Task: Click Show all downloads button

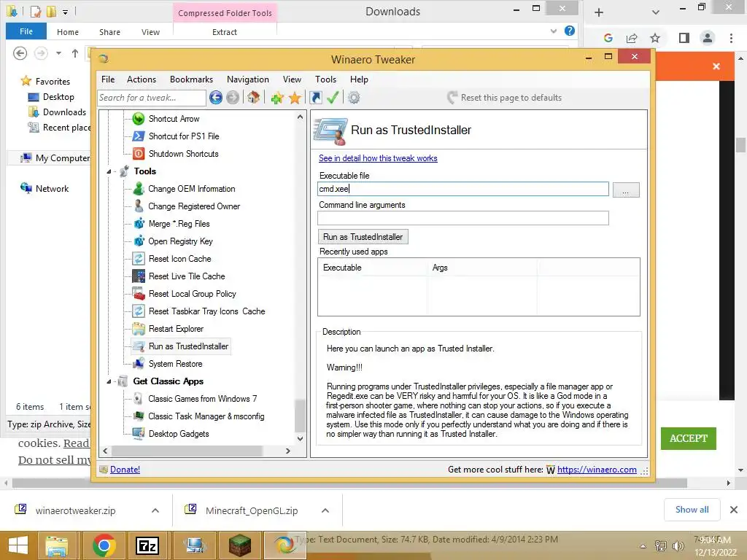Action: point(692,510)
